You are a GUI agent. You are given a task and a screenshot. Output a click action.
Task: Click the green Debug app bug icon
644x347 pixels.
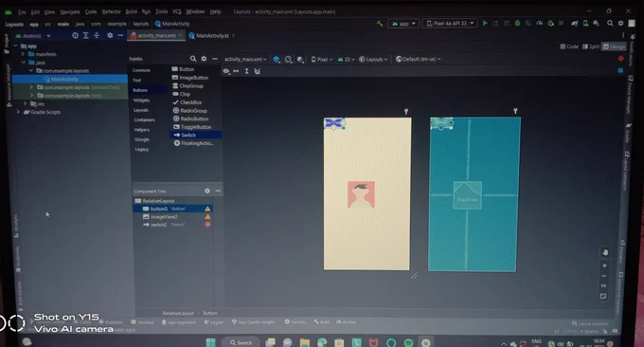click(x=517, y=24)
